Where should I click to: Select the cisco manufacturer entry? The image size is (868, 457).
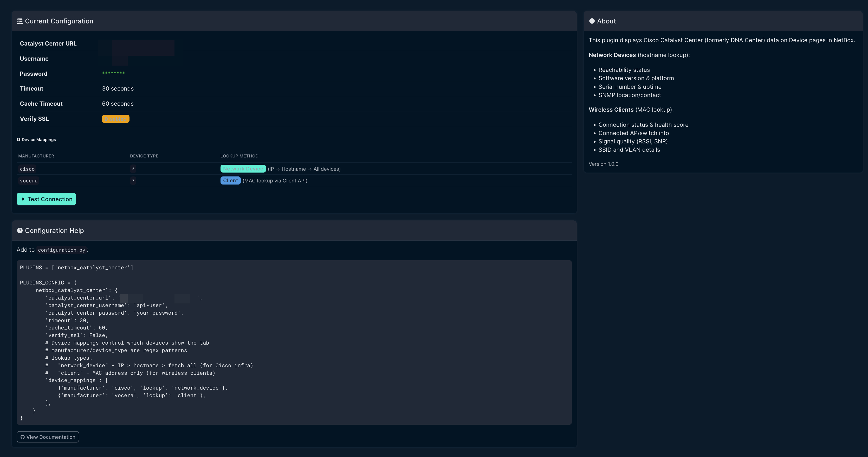pyautogui.click(x=27, y=169)
